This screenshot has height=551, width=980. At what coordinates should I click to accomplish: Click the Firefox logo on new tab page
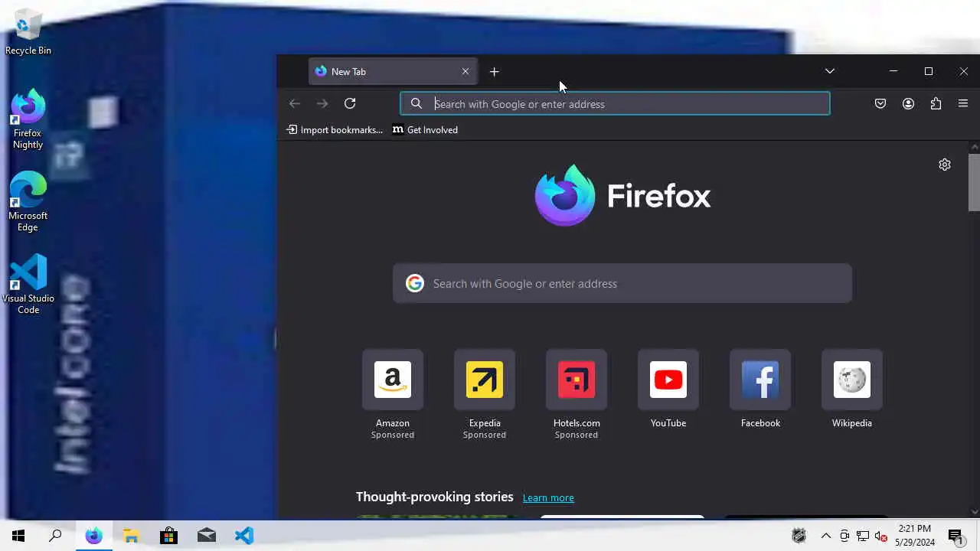622,195
